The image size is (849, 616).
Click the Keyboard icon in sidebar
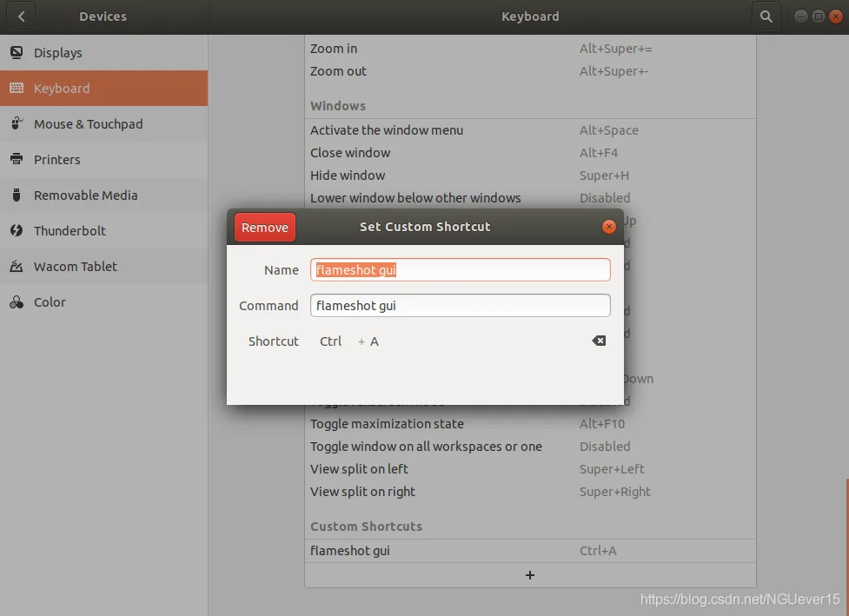tap(17, 88)
